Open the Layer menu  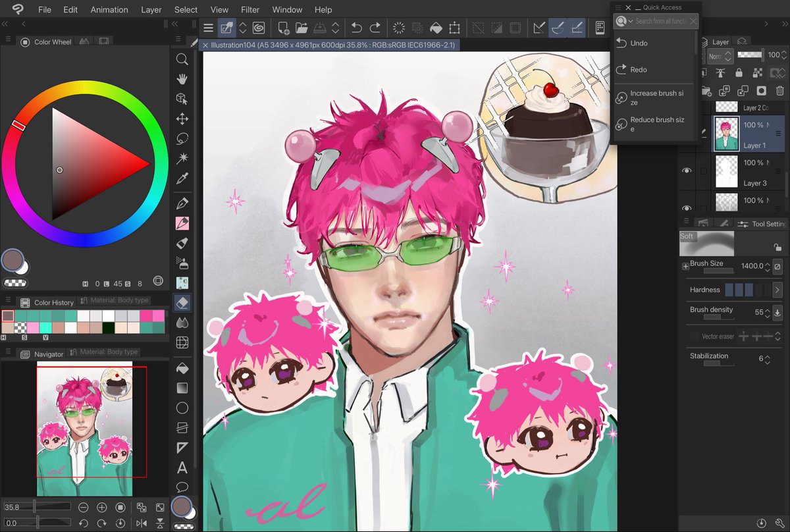151,10
